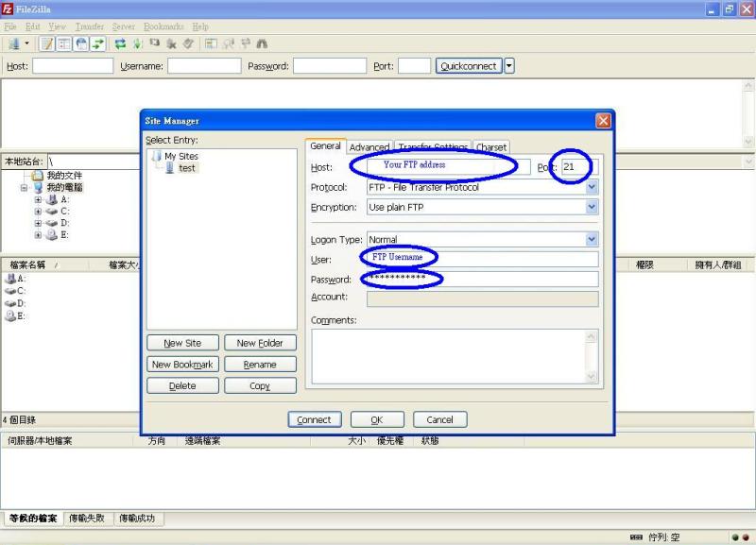Switch to the 傳輸成功 queue tab
Viewport: 756px width, 545px height.
(x=137, y=518)
